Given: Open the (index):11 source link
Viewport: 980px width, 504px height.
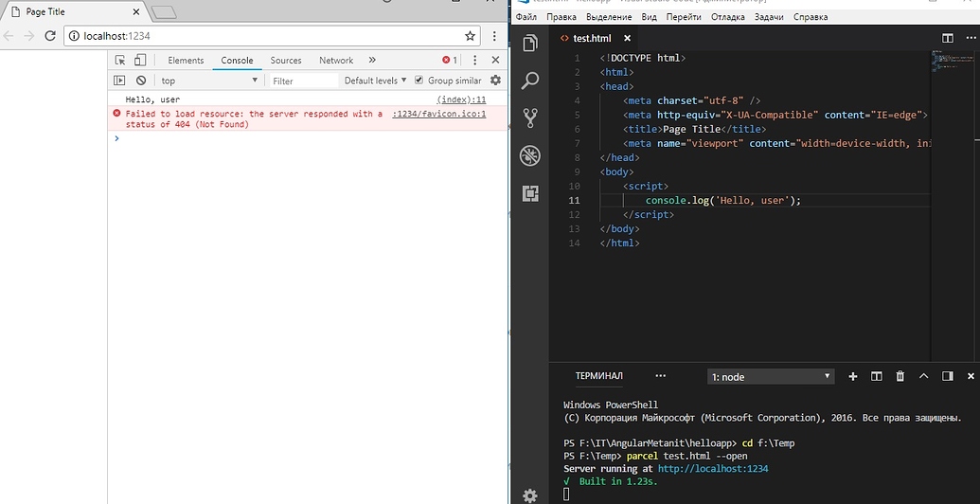Looking at the screenshot, I should pyautogui.click(x=461, y=99).
